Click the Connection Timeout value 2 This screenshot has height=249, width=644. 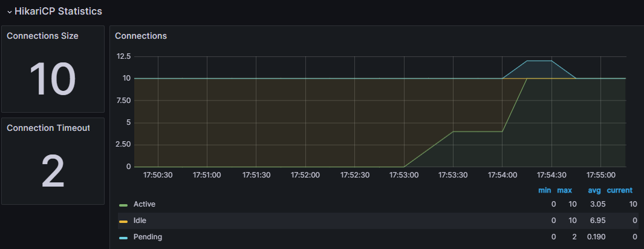(x=53, y=171)
